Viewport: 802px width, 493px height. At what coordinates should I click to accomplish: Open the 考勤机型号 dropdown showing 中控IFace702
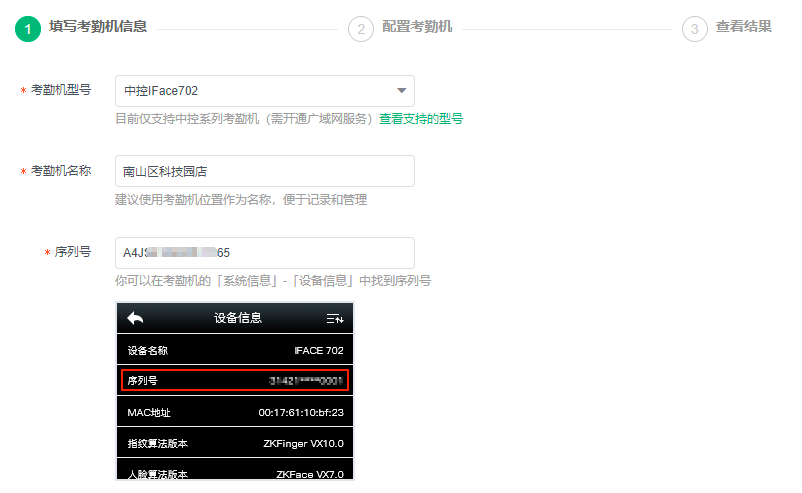coord(265,91)
